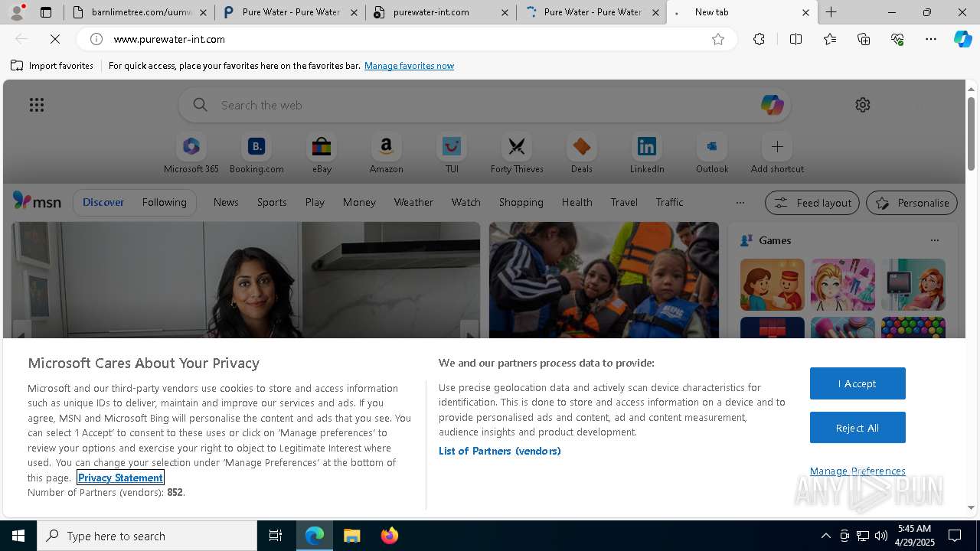Accept cookies with I Accept button
Viewport: 980px width, 551px height.
(x=857, y=383)
